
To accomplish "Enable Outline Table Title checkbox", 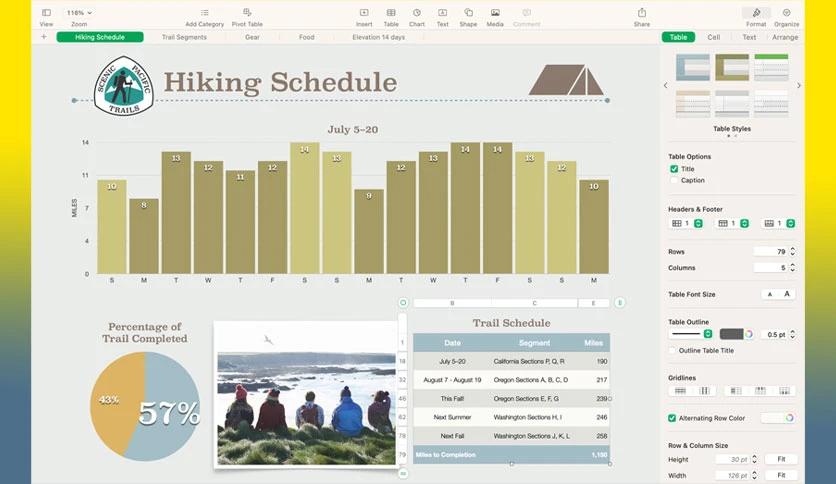I will pyautogui.click(x=672, y=351).
